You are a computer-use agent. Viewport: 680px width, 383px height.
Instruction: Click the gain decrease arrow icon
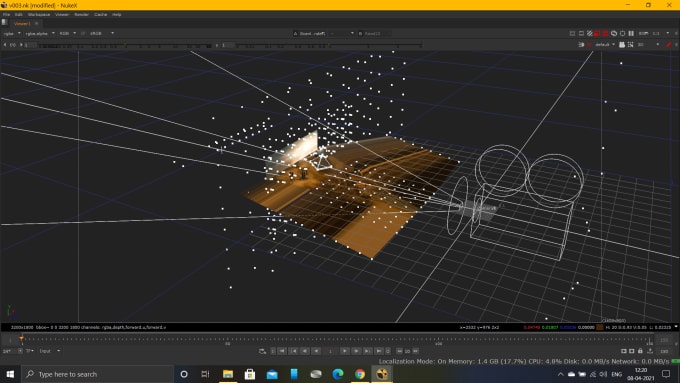point(5,45)
